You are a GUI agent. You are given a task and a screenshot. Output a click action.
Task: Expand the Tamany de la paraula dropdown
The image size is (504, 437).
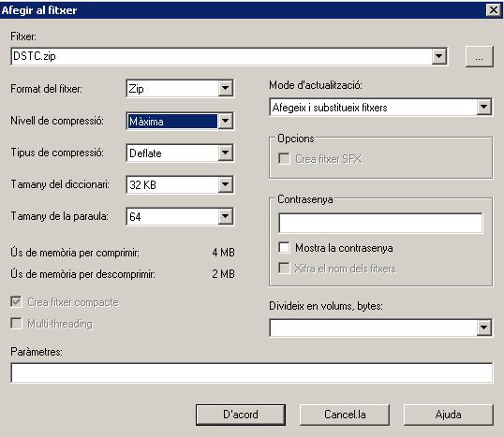[226, 216]
